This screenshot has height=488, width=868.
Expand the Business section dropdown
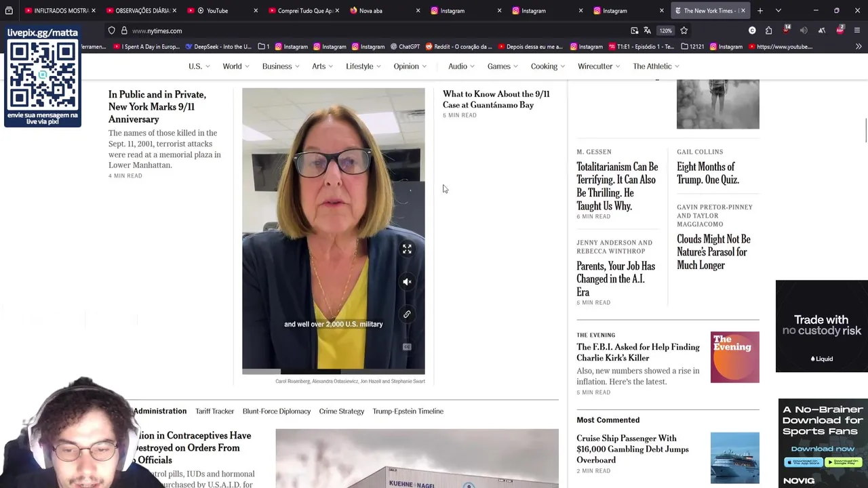coord(281,66)
